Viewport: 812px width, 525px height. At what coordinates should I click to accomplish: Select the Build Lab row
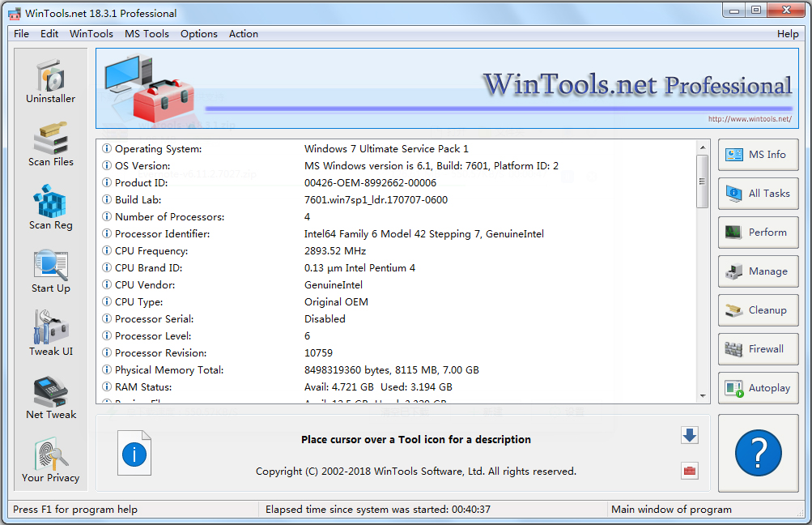pyautogui.click(x=396, y=199)
